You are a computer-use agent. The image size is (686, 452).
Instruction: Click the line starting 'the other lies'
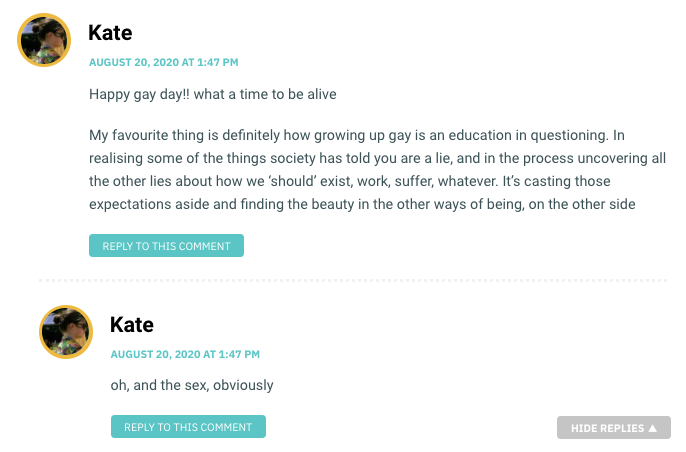click(x=350, y=181)
